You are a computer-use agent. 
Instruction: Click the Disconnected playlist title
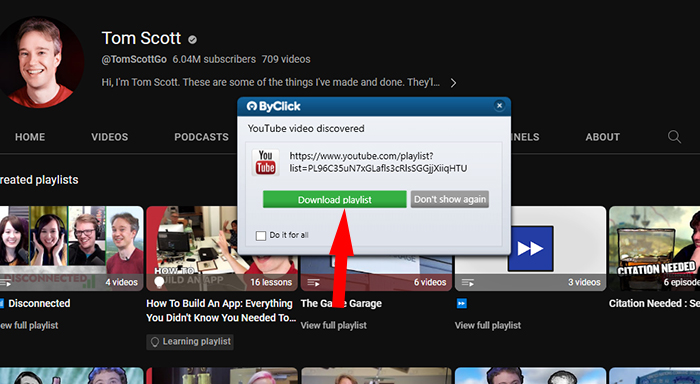click(x=39, y=304)
